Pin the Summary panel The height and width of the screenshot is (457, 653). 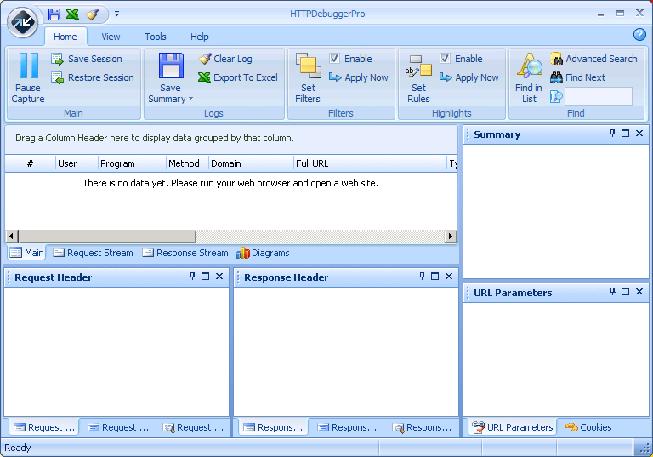coord(612,133)
